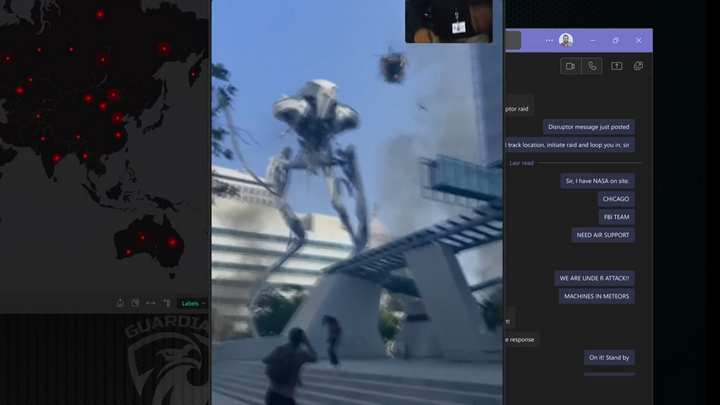Click the 'track location, initiate raid' message
Viewport: 720px width, 405px height.
click(x=570, y=145)
